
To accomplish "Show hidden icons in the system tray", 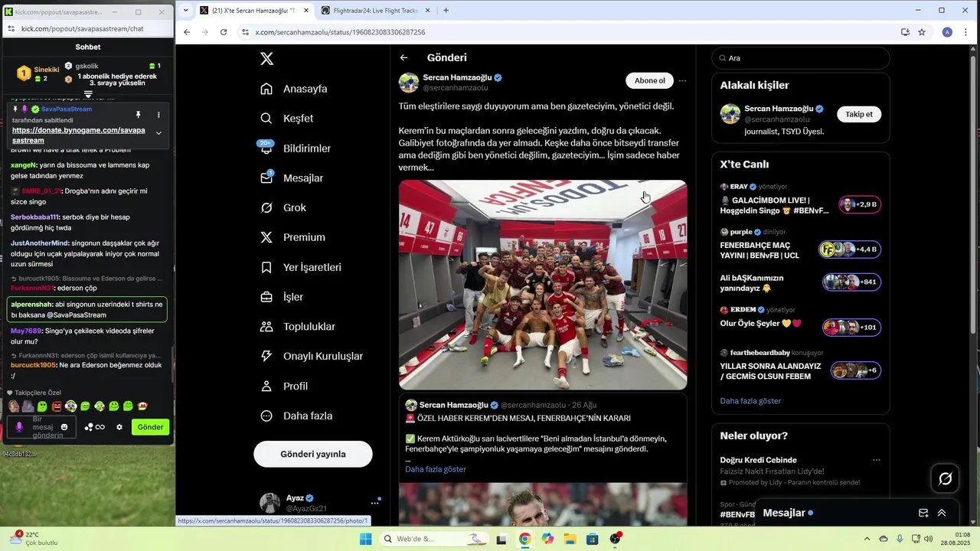I will [x=868, y=539].
